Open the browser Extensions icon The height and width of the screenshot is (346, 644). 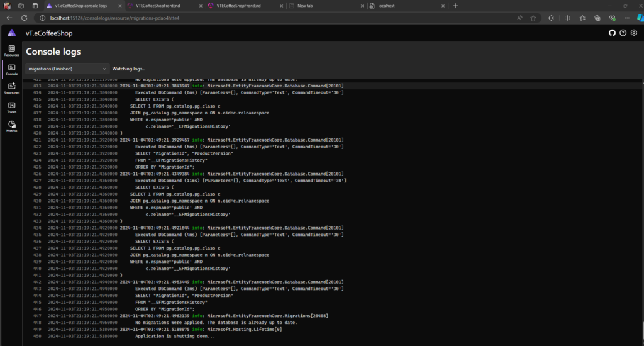point(551,18)
